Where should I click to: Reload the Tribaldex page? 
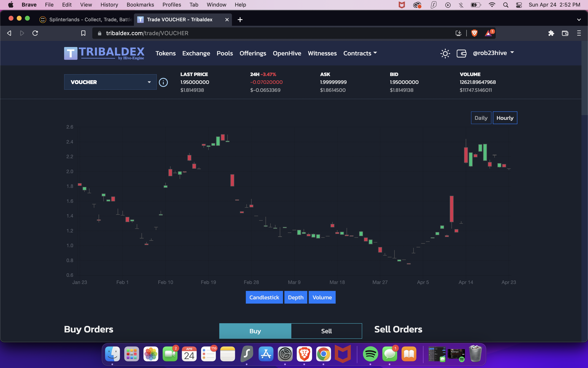pyautogui.click(x=35, y=33)
